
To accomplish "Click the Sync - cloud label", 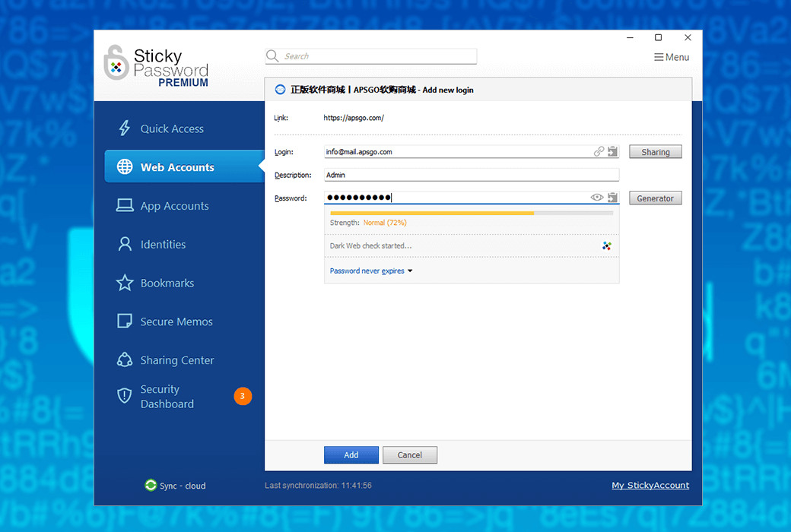I will pyautogui.click(x=183, y=486).
